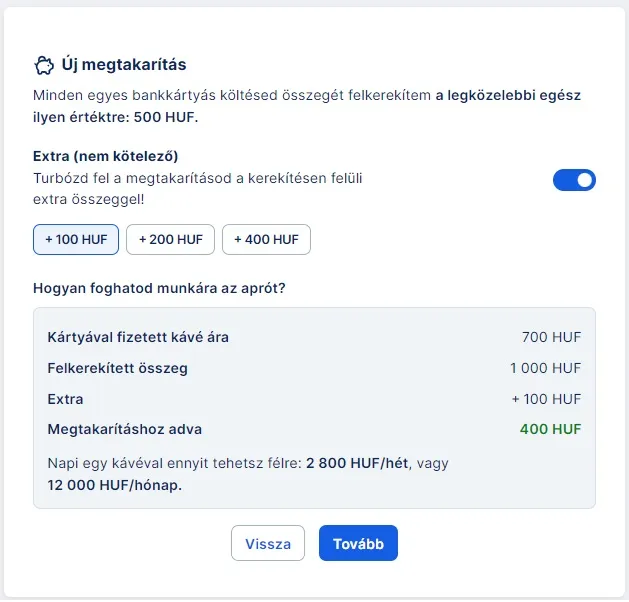Image resolution: width=629 pixels, height=602 pixels.
Task: Continue with the Tovább button
Action: click(x=358, y=543)
